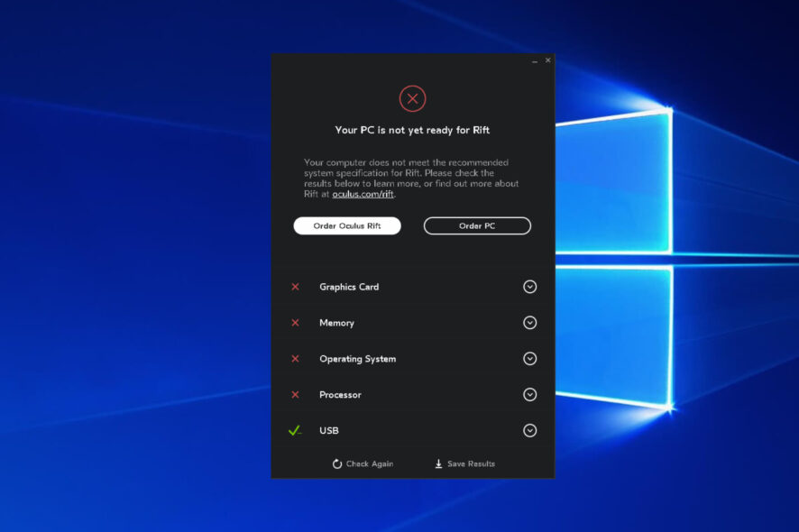Click the red X beside Graphics Card

(295, 287)
